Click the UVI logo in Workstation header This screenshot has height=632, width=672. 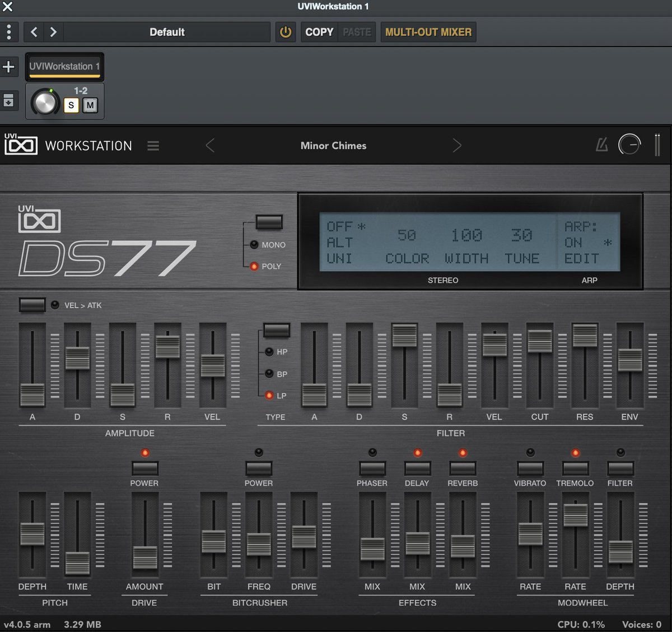21,144
